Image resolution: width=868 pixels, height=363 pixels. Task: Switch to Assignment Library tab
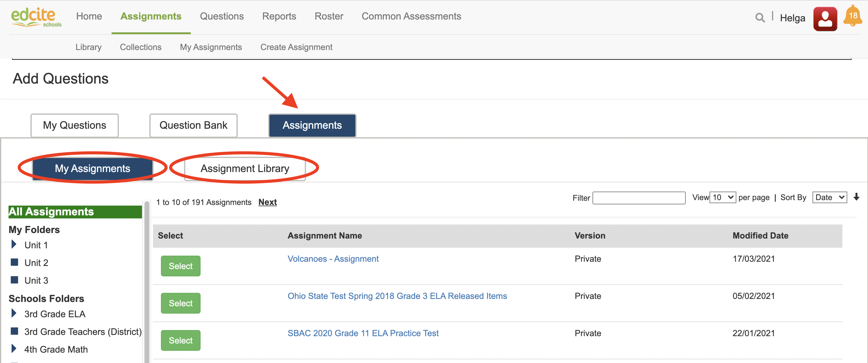[x=245, y=168]
